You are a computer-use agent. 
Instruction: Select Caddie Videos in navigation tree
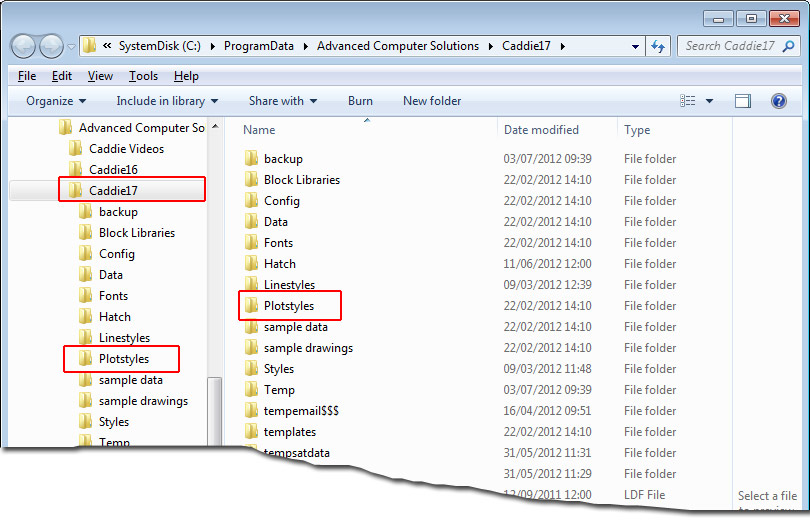click(116, 149)
